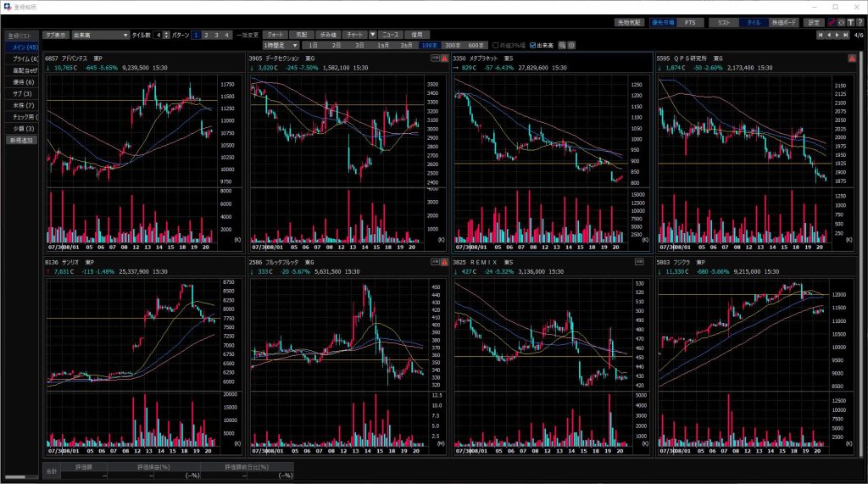Viewport: 868px width, 484px height.
Task: Click the help question mark icon
Action: point(859,23)
